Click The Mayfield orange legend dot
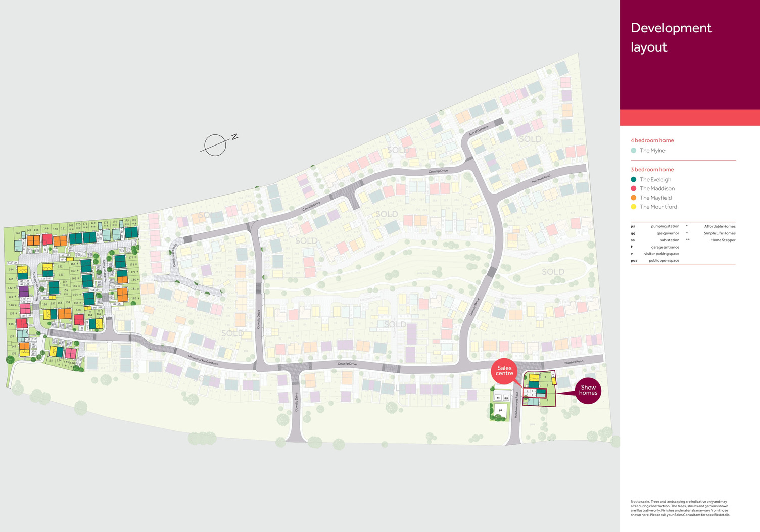 [x=634, y=198]
